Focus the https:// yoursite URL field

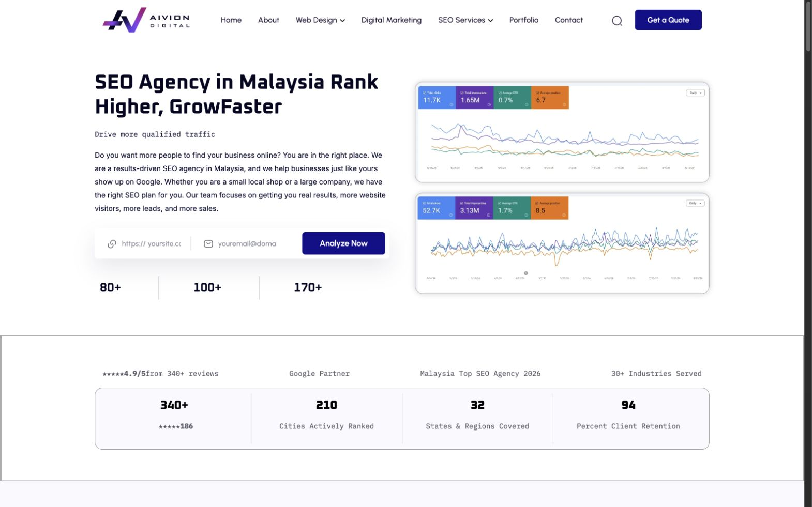click(152, 244)
